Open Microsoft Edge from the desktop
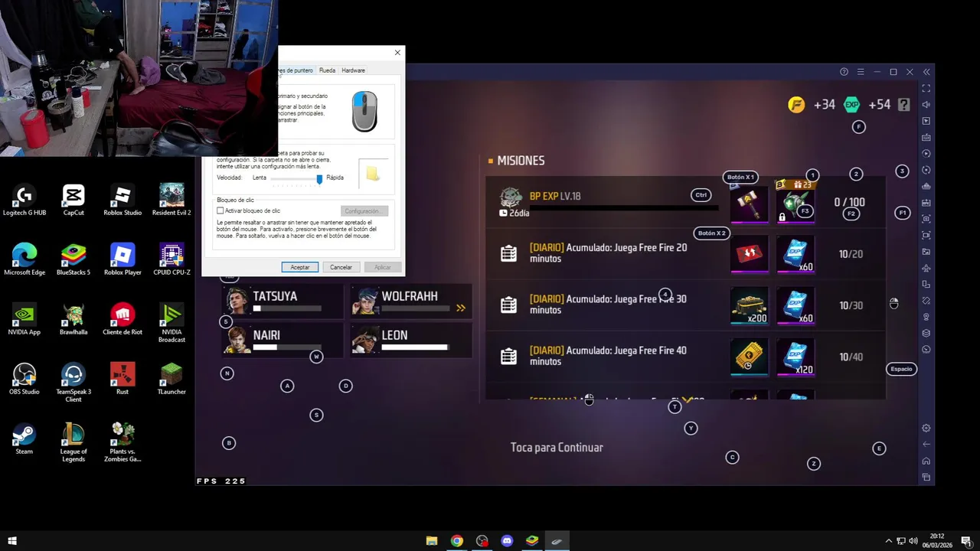Viewport: 980px width, 551px height. pos(24,260)
